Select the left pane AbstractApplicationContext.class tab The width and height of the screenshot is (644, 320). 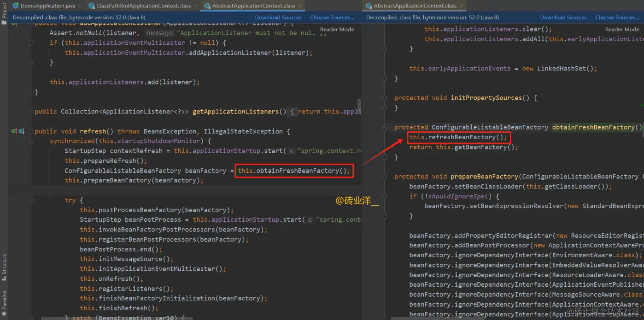click(x=254, y=6)
